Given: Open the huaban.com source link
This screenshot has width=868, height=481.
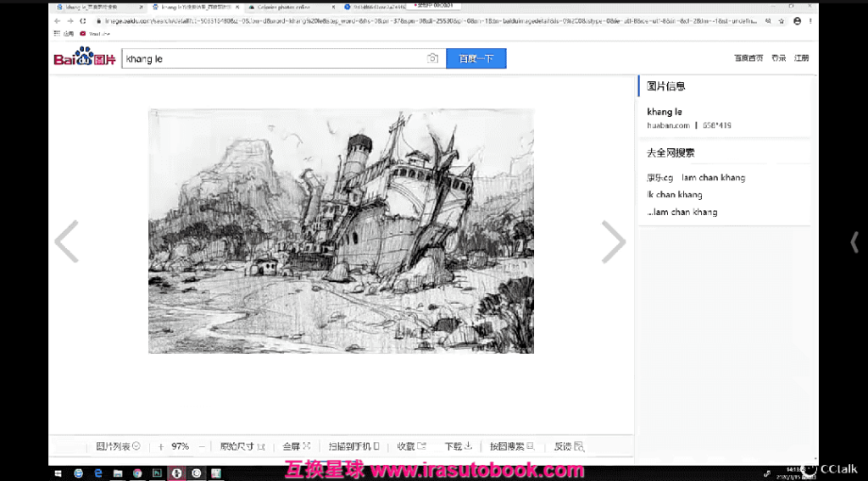Looking at the screenshot, I should (x=668, y=125).
